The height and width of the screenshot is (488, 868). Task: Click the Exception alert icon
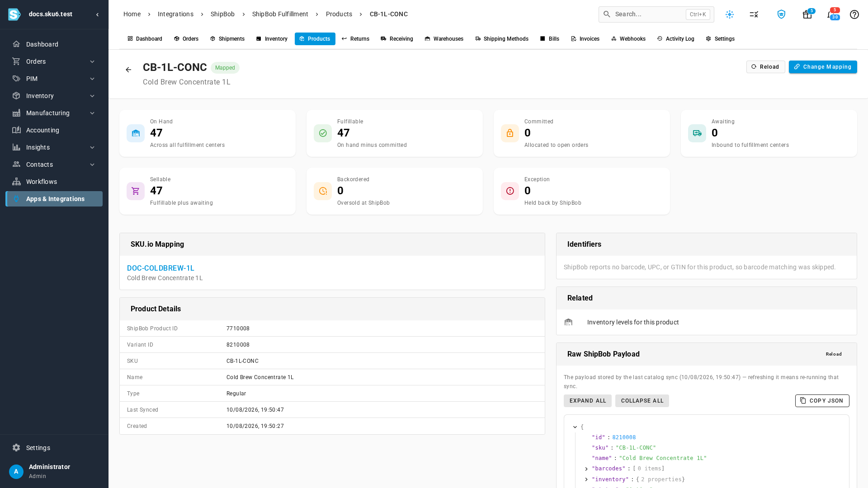click(x=510, y=191)
